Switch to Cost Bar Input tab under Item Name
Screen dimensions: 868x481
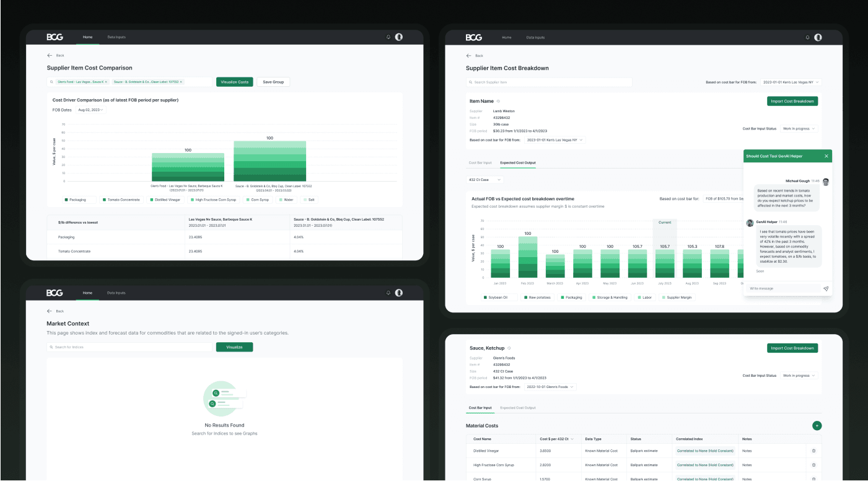coord(480,162)
